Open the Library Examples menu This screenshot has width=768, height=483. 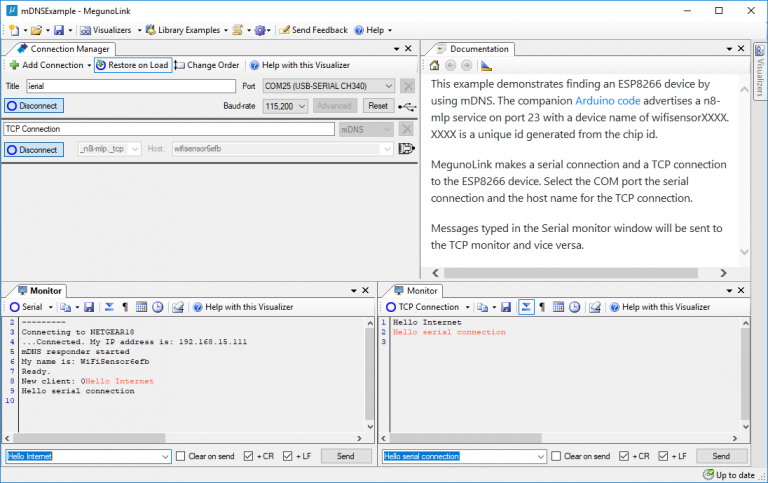[x=187, y=30]
